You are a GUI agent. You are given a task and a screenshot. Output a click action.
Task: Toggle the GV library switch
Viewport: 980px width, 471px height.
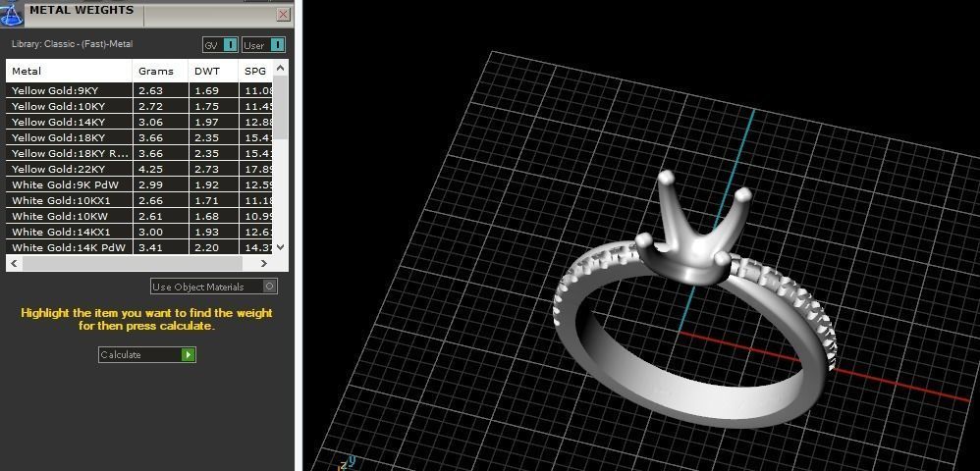(x=221, y=45)
